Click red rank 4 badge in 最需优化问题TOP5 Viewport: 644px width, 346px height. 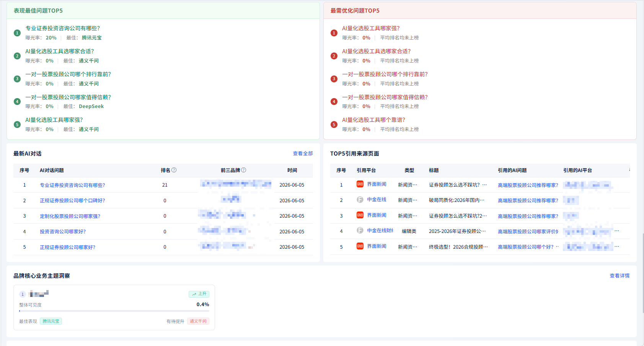[x=334, y=102]
